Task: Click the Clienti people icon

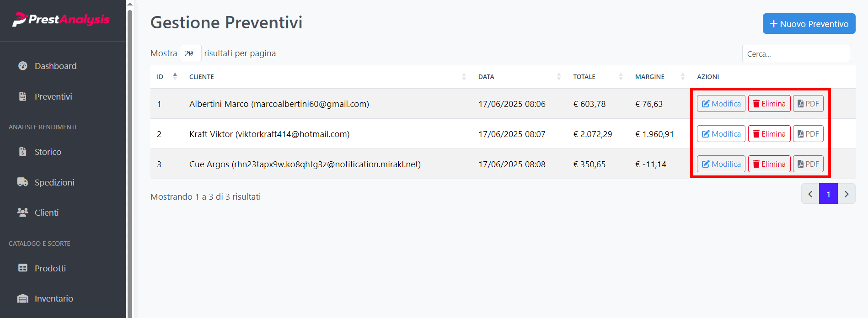Action: pyautogui.click(x=23, y=212)
